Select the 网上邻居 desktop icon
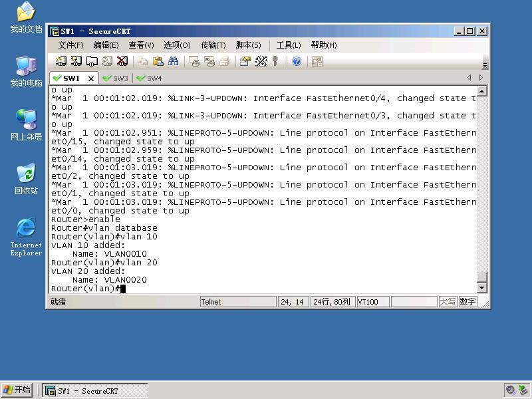The width and height of the screenshot is (532, 399). pyautogui.click(x=26, y=125)
